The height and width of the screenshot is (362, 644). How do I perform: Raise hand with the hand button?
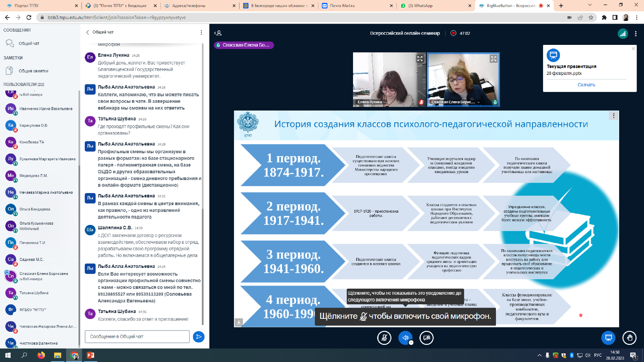629,338
